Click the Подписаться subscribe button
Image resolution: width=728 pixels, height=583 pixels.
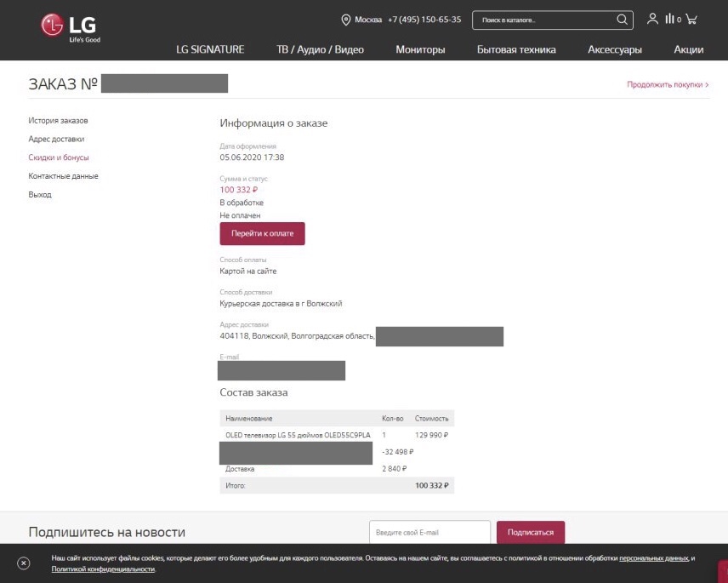(x=530, y=532)
